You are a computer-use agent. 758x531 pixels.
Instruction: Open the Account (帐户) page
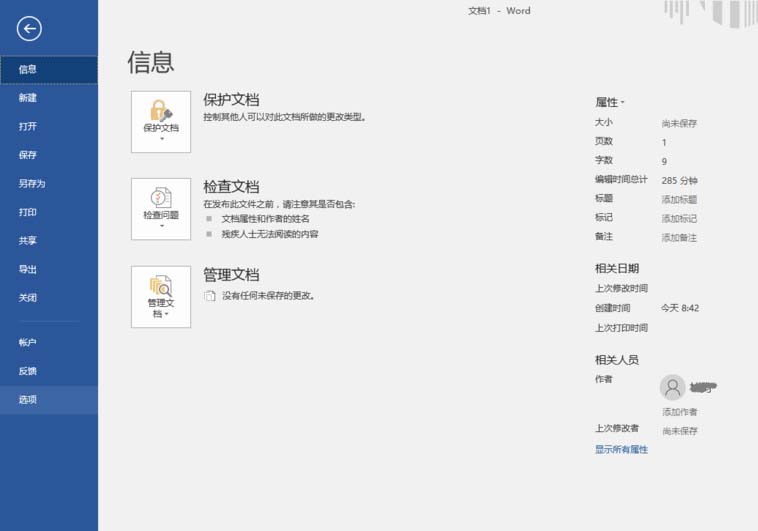point(28,342)
